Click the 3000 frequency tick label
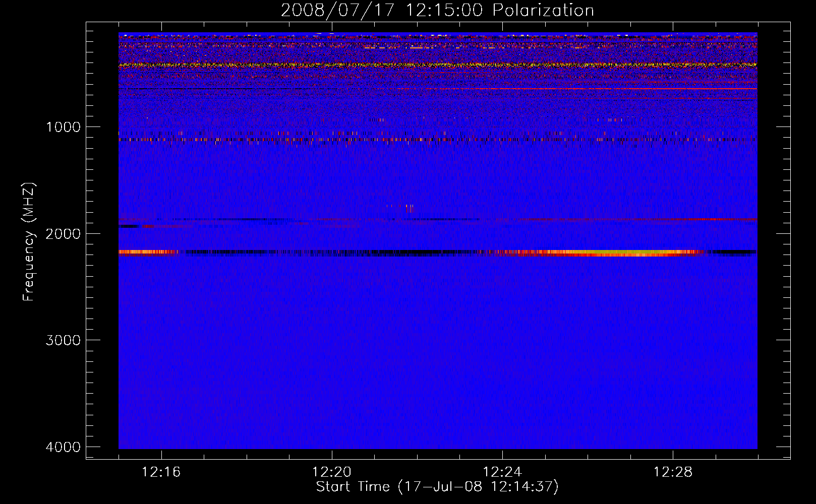Viewport: 816px width, 504px height. (63, 340)
